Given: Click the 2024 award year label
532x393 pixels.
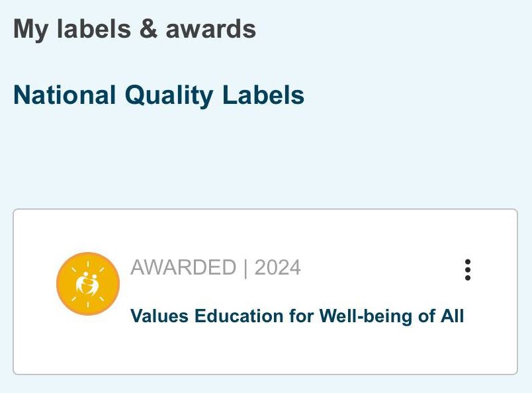Looking at the screenshot, I should [278, 268].
